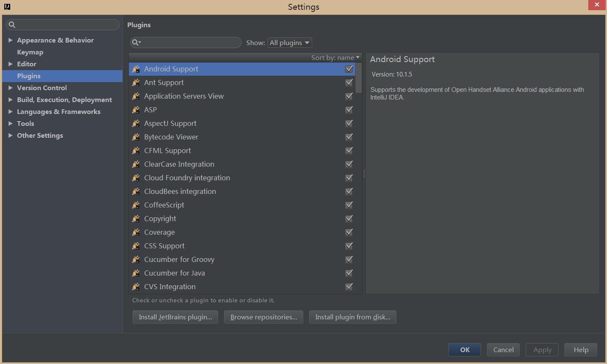Expand Build, Execution, Deployment section
The image size is (607, 364).
[11, 100]
